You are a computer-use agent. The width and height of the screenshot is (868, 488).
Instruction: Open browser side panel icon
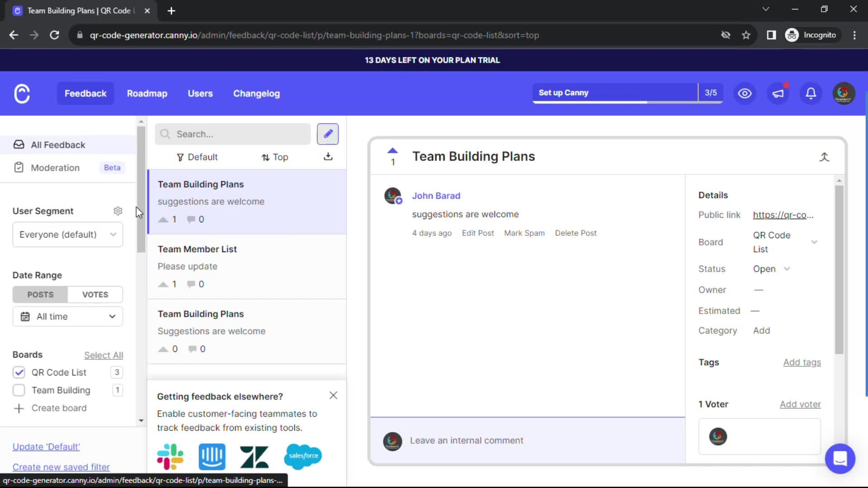point(771,35)
